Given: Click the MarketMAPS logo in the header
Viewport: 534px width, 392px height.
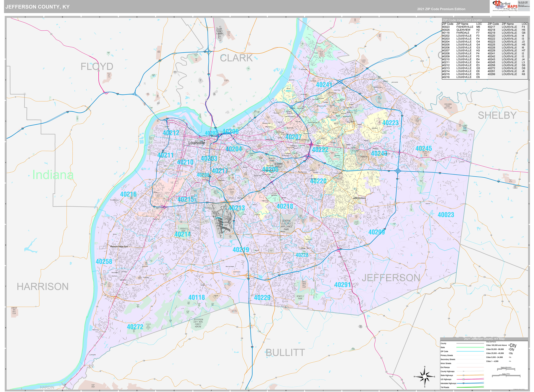Looking at the screenshot, I should [505, 6].
